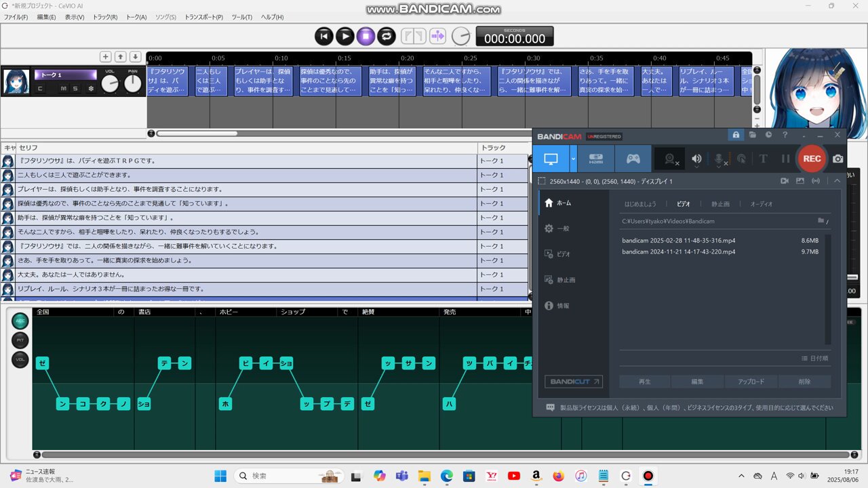This screenshot has width=868, height=488.
Task: Click Bandicam text overlay T icon
Action: pyautogui.click(x=764, y=159)
